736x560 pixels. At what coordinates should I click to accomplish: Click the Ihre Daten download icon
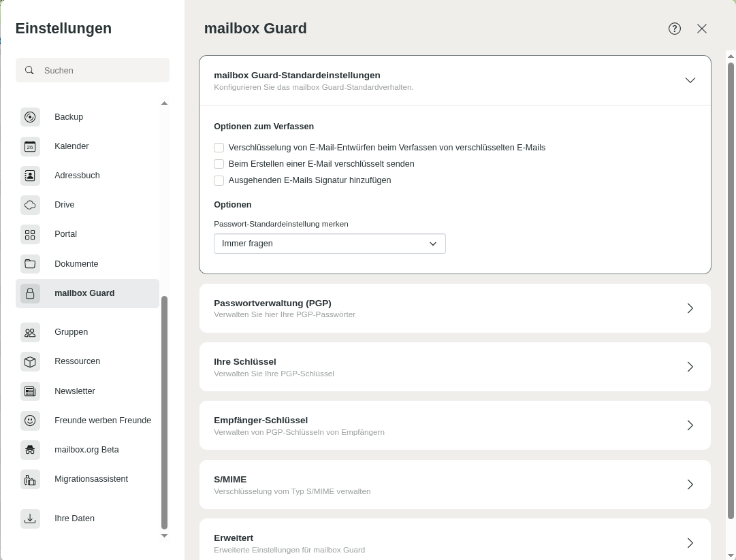(x=30, y=518)
